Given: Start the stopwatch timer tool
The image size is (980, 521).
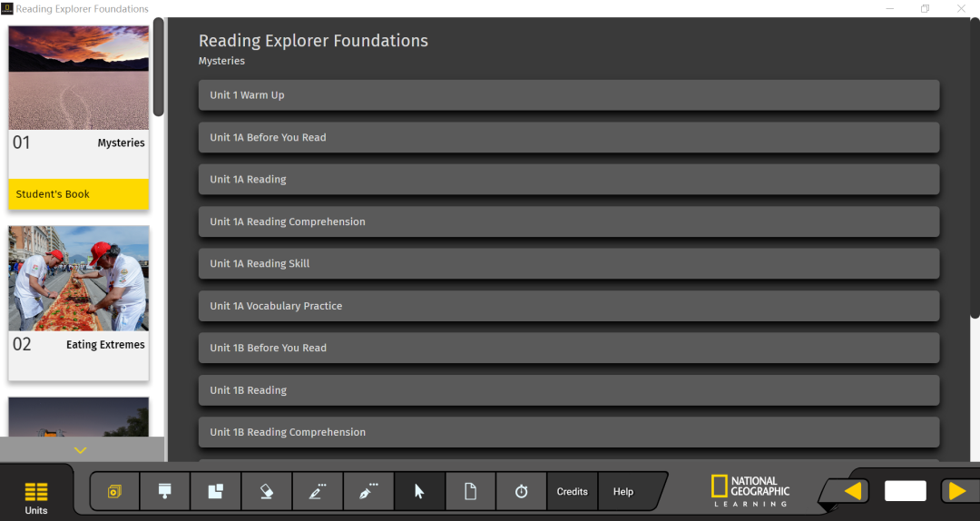Looking at the screenshot, I should (521, 491).
